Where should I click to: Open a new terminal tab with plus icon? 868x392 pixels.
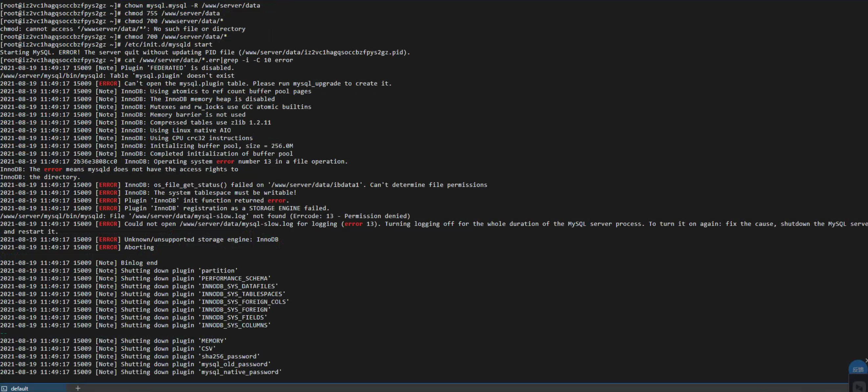pos(78,388)
